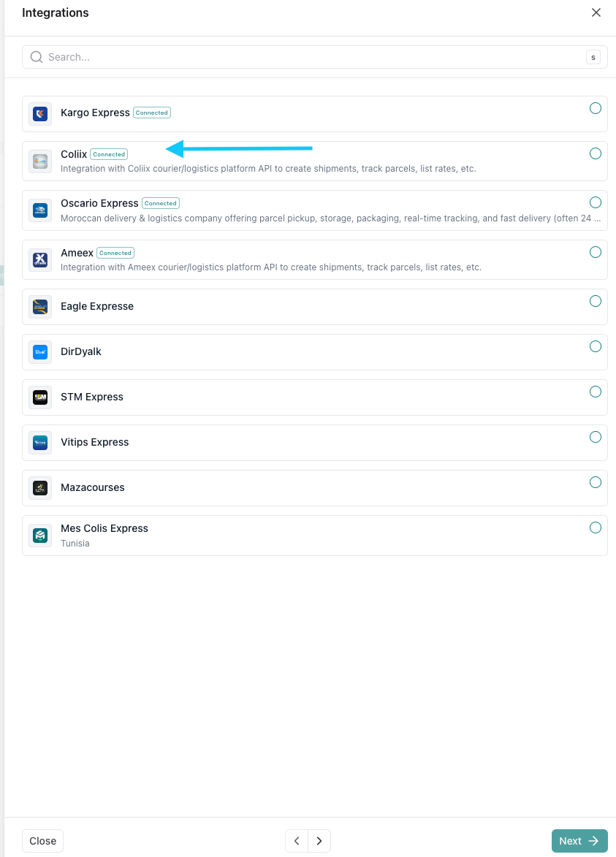Click the Oscario Express logo icon
Screen dimensions: 616x857
point(40,210)
